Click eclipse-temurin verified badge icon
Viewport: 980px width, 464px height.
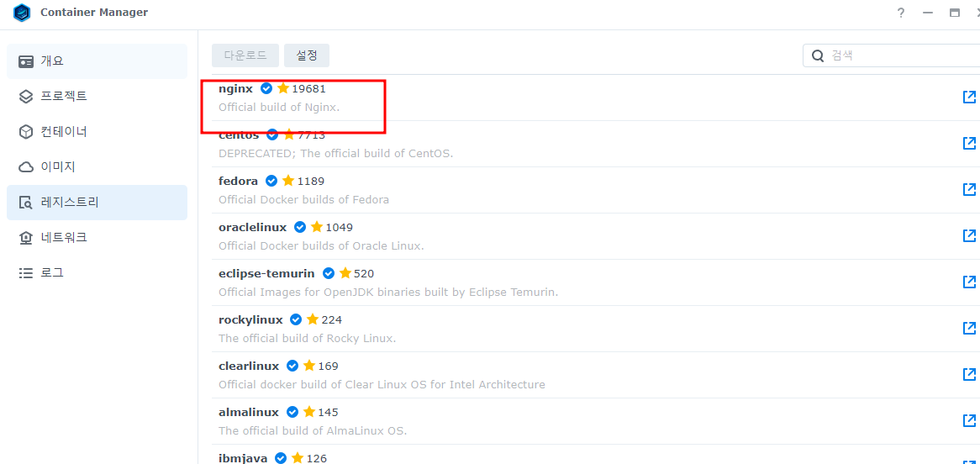pos(328,273)
